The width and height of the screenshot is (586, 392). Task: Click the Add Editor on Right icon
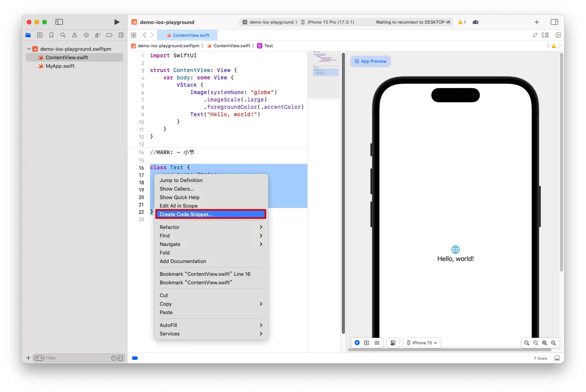tap(558, 35)
